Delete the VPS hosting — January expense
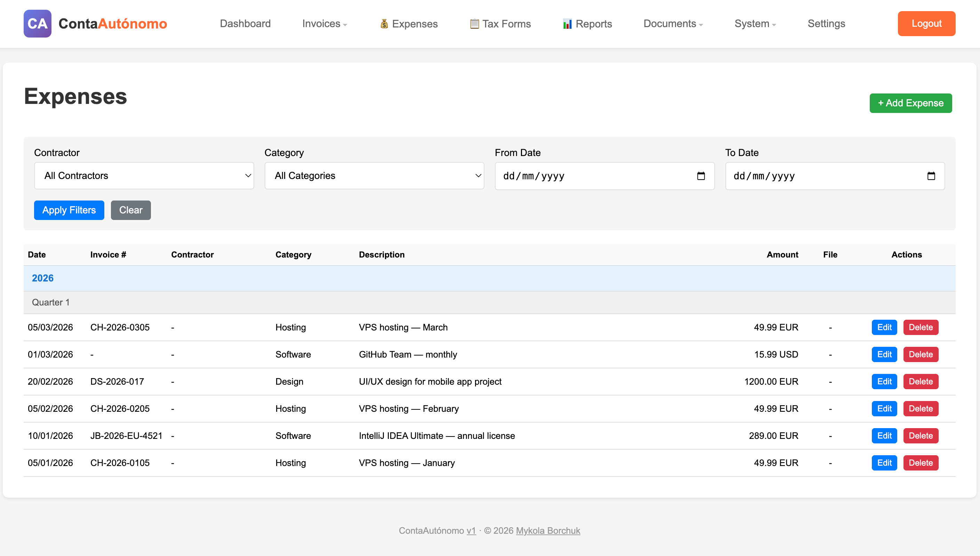The height and width of the screenshot is (556, 980). coord(921,463)
